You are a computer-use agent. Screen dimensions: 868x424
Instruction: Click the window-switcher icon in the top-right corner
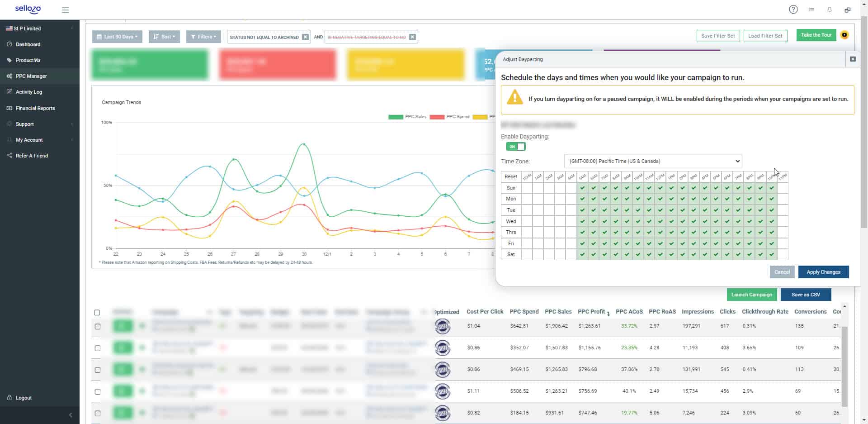point(848,9)
